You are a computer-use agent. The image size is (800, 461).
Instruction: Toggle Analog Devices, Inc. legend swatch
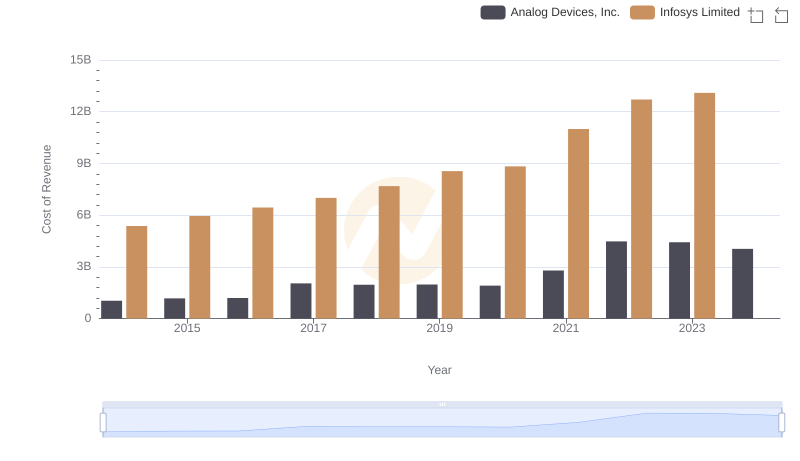[493, 12]
